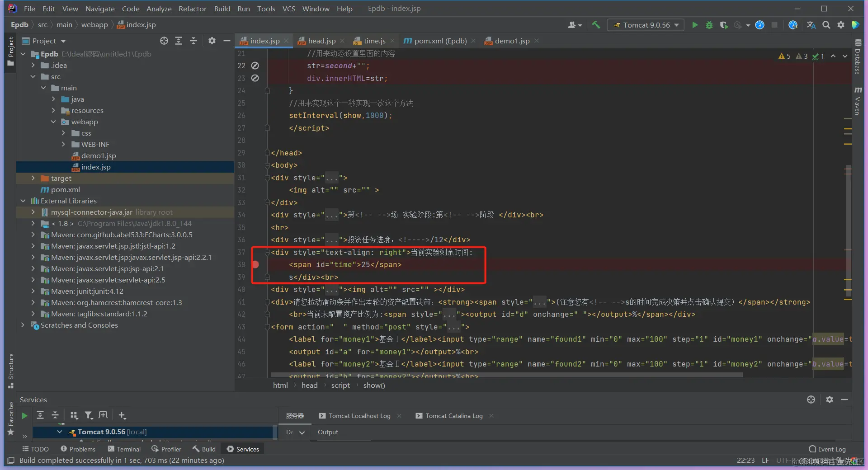
Task: Collapse the webapp folder
Action: pyautogui.click(x=53, y=122)
